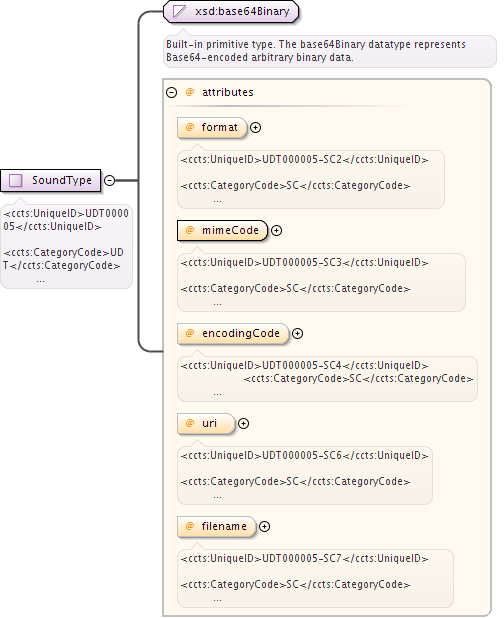Collapse the attributes group
Viewport: 504px width, 618px height.
pos(171,93)
